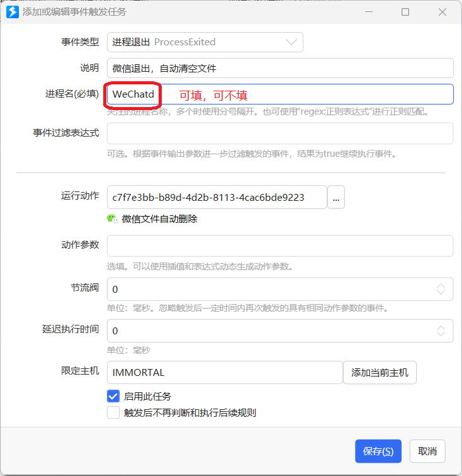462x476 pixels.
Task: Save the task with 保存(S) button
Action: coord(378,451)
